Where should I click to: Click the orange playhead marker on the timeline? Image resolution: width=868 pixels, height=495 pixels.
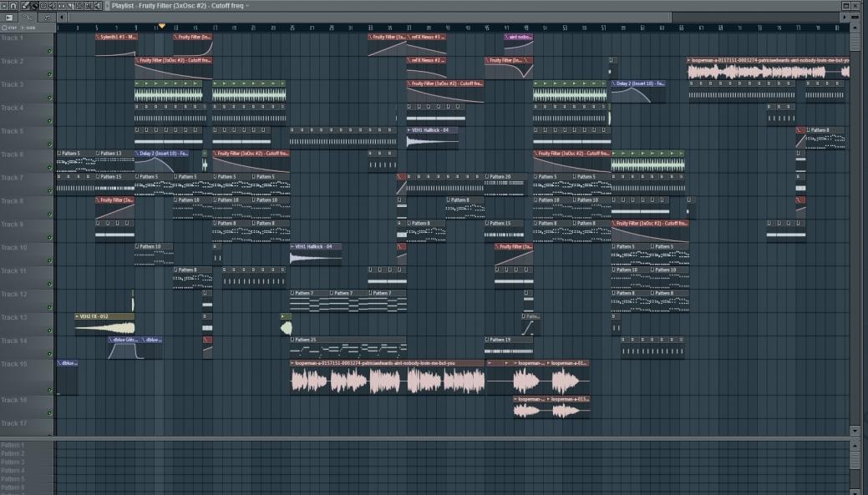click(x=161, y=27)
